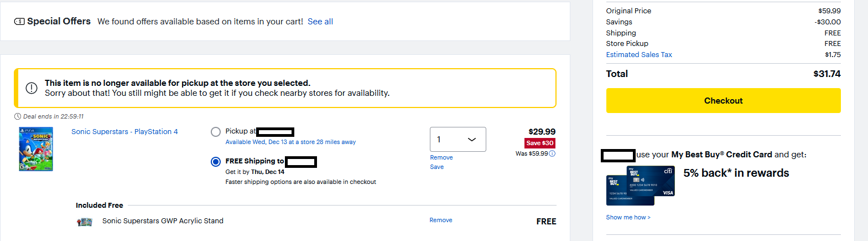Select the Pickup at store radio button

click(216, 132)
